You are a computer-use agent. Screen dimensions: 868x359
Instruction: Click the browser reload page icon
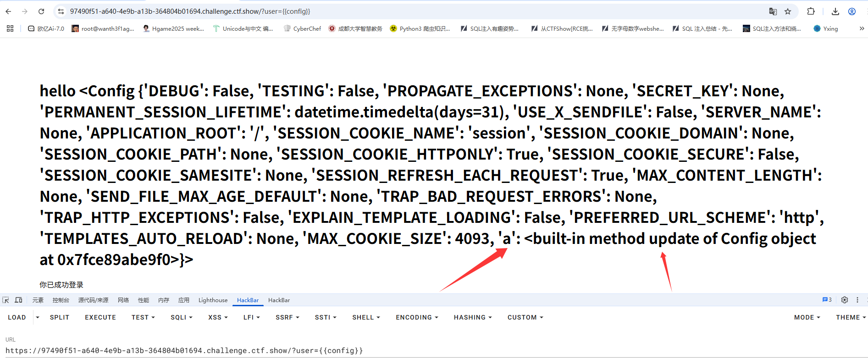coord(41,11)
